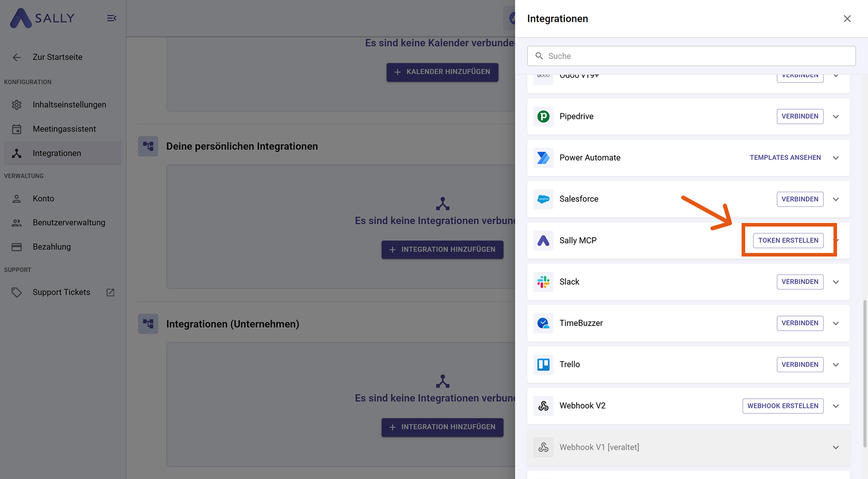Click the Trello board icon
The image size is (868, 479).
pyautogui.click(x=543, y=365)
